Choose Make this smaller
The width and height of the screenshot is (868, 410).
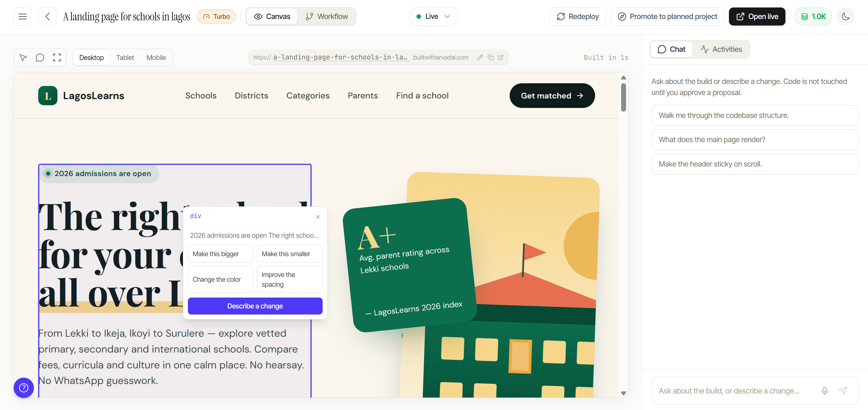tap(289, 254)
